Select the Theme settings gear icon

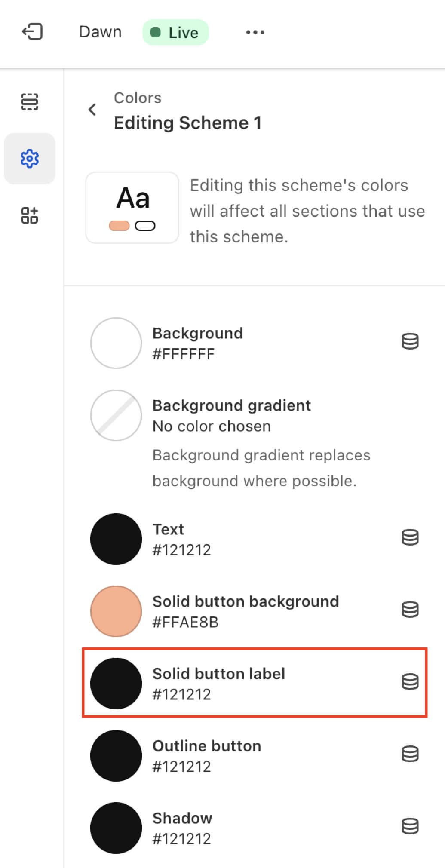[30, 159]
